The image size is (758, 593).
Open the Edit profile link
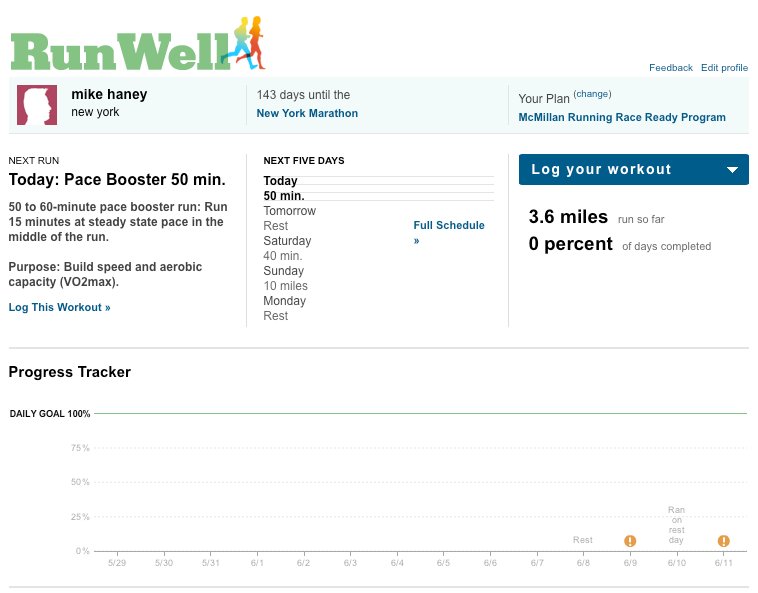click(x=724, y=68)
